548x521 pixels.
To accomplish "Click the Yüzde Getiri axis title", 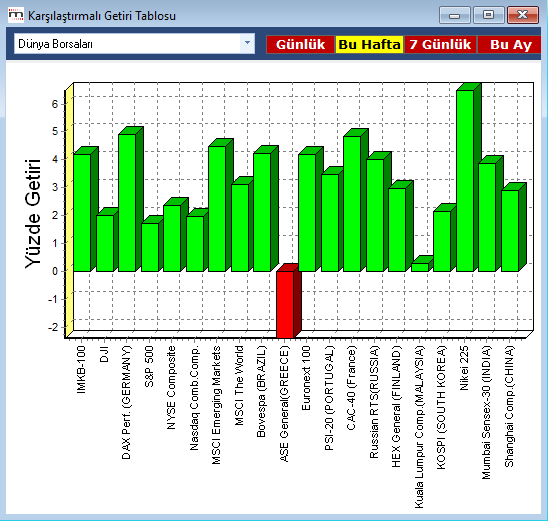I will point(33,214).
